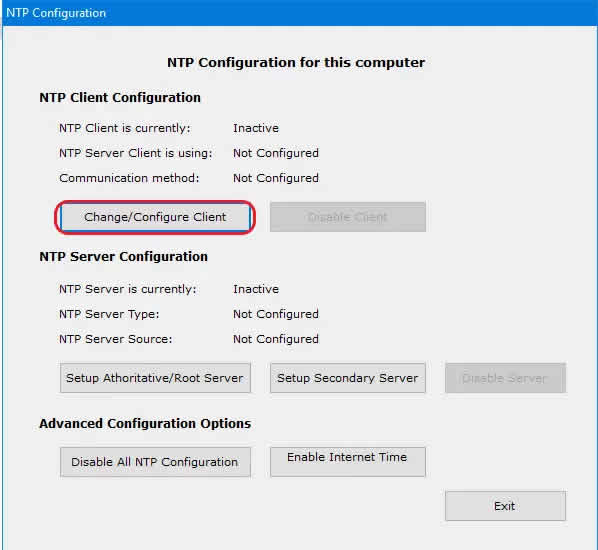The height and width of the screenshot is (550, 598).
Task: Click the greyed-out Disable Server button
Action: [505, 378]
